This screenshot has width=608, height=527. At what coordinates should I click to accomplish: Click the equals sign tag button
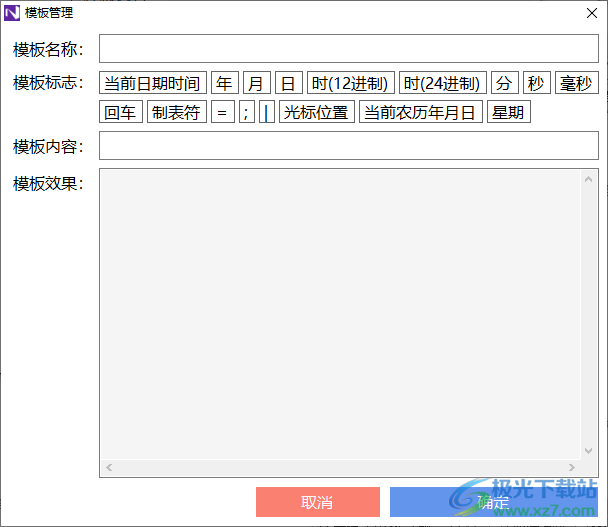coord(223,112)
